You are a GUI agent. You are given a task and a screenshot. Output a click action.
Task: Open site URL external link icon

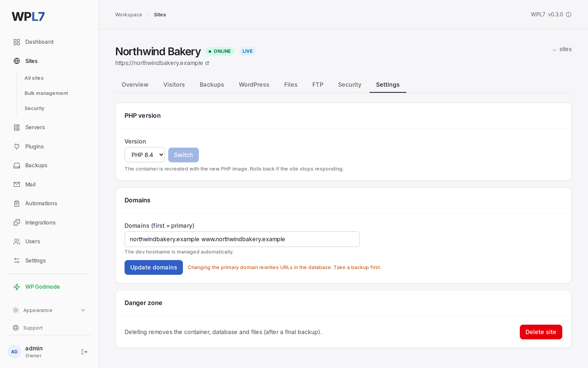point(207,63)
